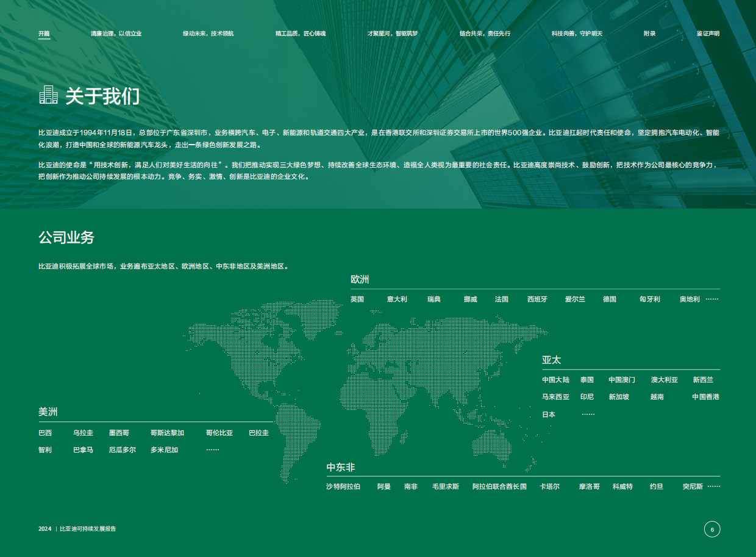The width and height of the screenshot is (756, 557).
Task: Click the country 哥伦比亚
Action: tap(219, 433)
